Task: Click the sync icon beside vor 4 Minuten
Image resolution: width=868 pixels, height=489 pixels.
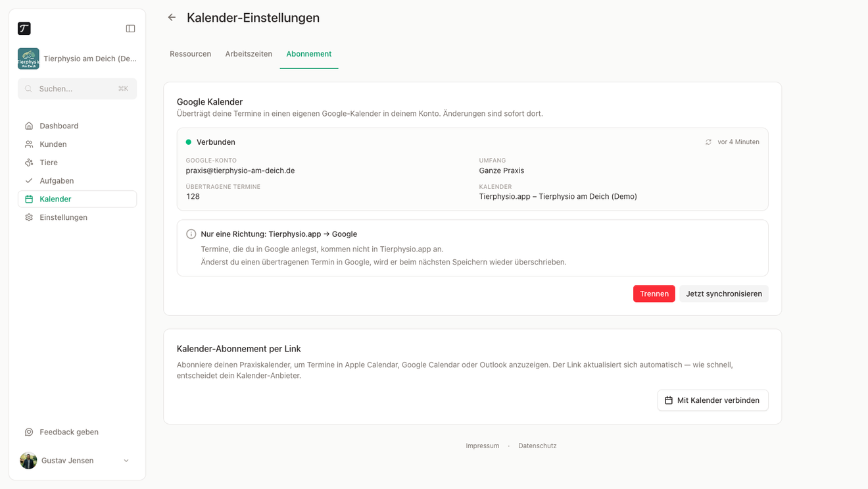Action: click(x=708, y=142)
